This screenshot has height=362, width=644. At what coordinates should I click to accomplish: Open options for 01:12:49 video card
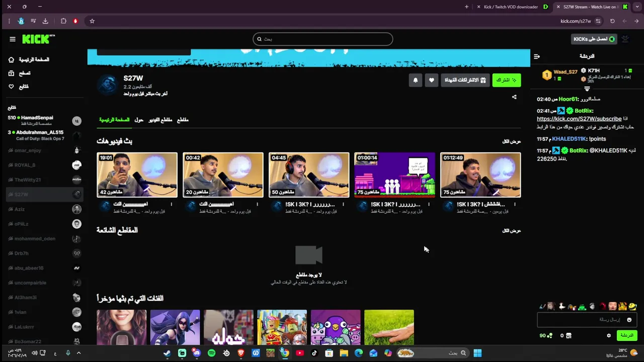515,204
